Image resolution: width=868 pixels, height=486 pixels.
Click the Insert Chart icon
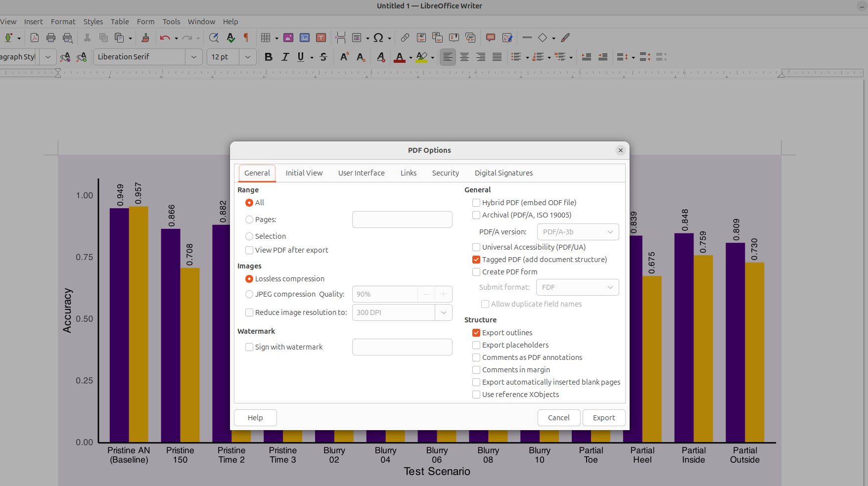pyautogui.click(x=305, y=38)
